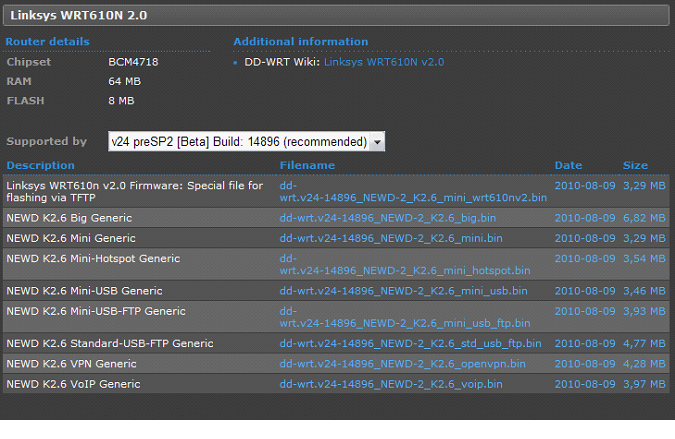Click the 4,28 MB size value
675x439 pixels.
click(644, 364)
